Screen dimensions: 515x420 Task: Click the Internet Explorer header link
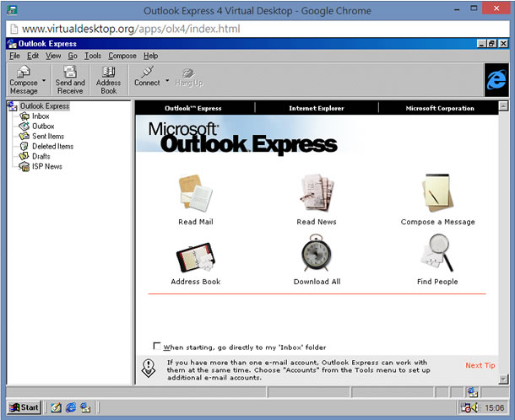[317, 108]
